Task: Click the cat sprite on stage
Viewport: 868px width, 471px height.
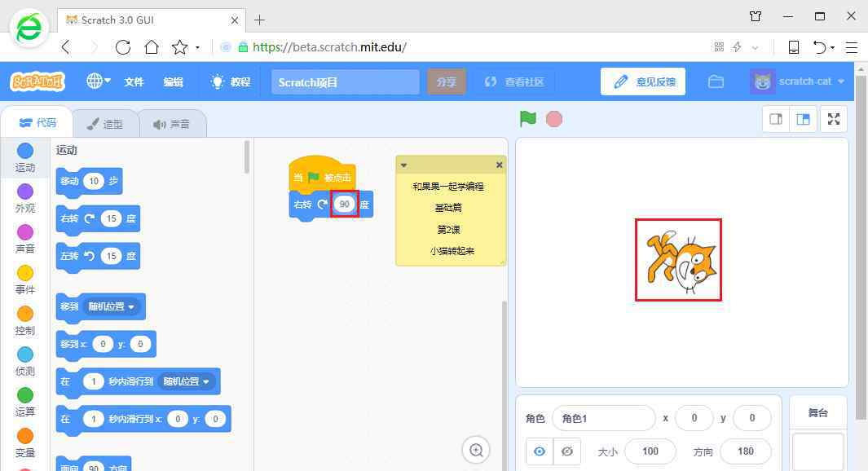Action: (x=681, y=262)
